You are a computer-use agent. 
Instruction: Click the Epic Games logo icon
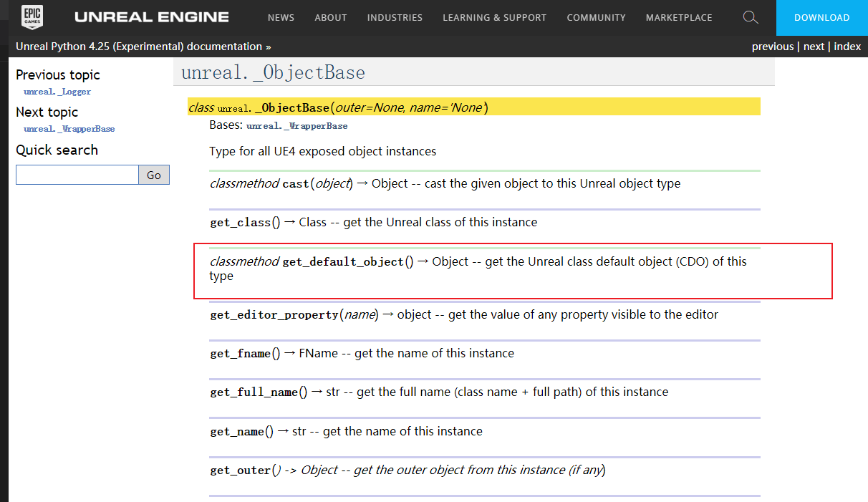(31, 17)
